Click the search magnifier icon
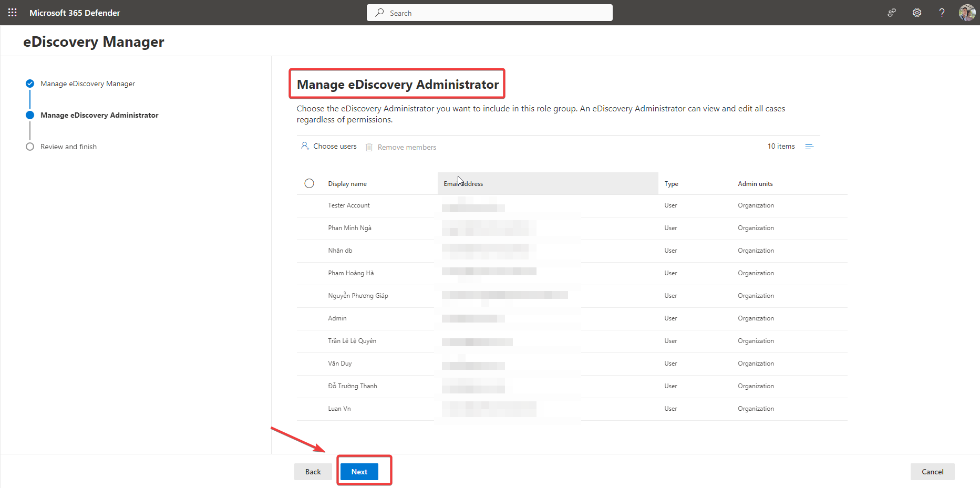The width and height of the screenshot is (980, 488). [379, 13]
